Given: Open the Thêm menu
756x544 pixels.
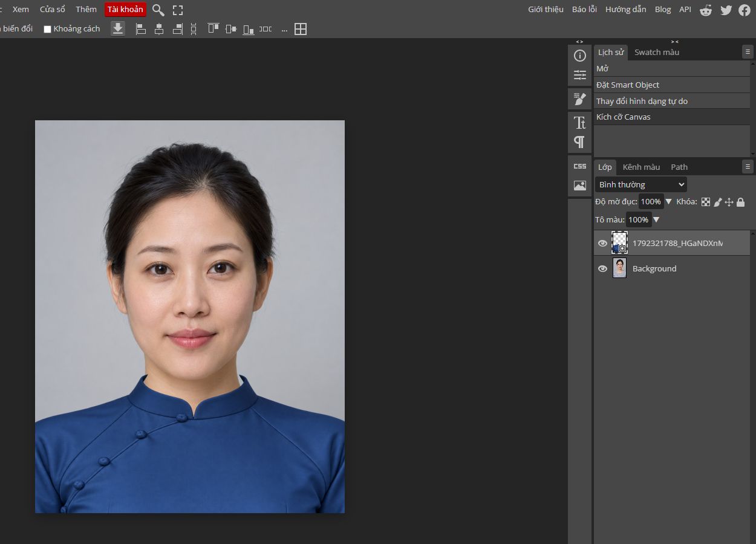Looking at the screenshot, I should coord(86,9).
